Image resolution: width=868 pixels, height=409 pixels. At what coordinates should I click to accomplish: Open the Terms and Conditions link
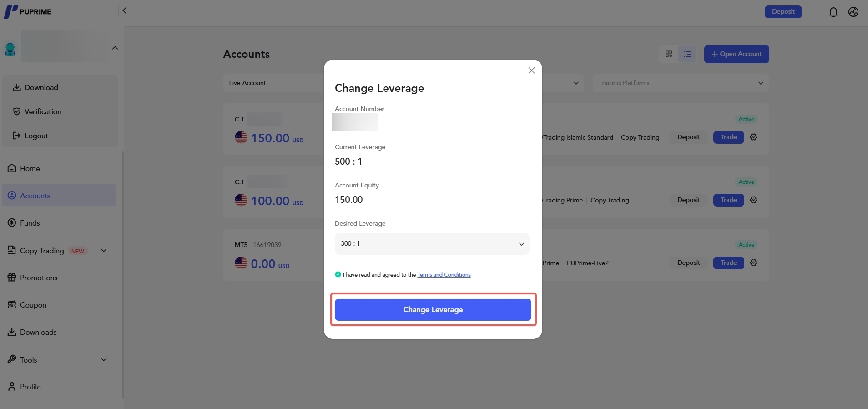(x=444, y=275)
